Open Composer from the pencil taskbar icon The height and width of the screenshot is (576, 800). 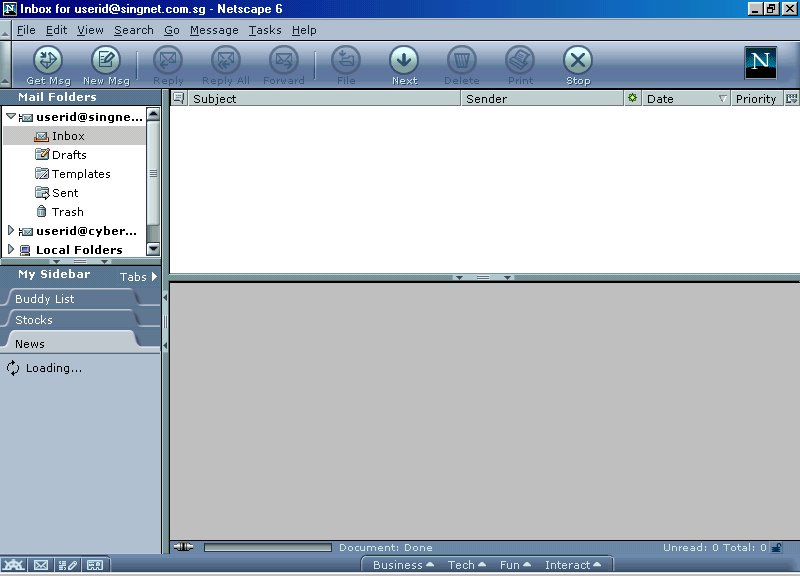tap(68, 565)
